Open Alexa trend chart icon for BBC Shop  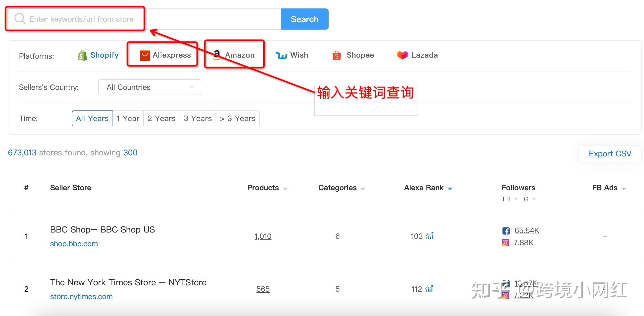(430, 235)
